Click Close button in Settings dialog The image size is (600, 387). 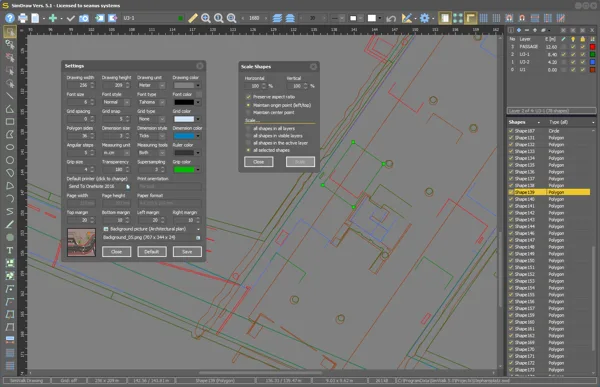(x=116, y=251)
